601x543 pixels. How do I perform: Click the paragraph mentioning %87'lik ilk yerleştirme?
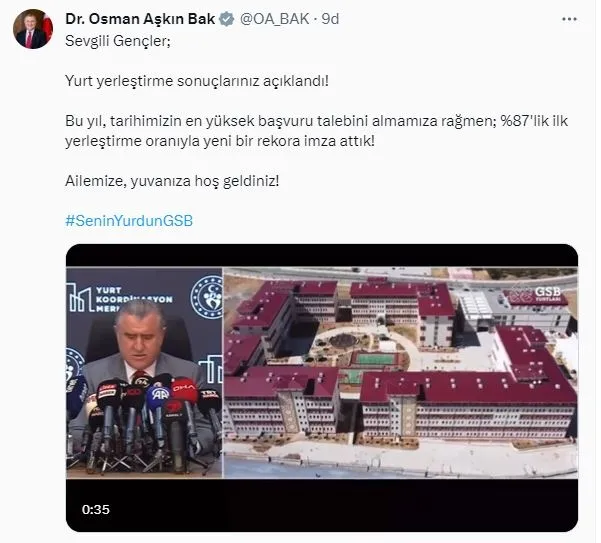(317, 131)
